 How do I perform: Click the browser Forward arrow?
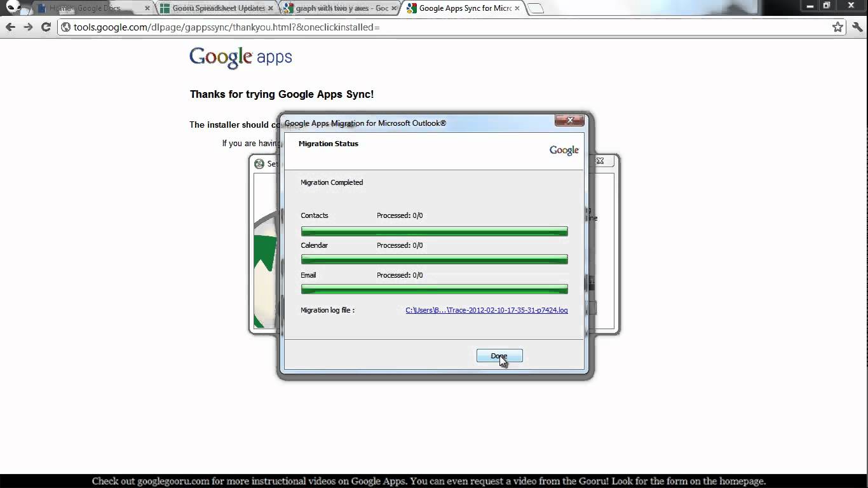(28, 27)
